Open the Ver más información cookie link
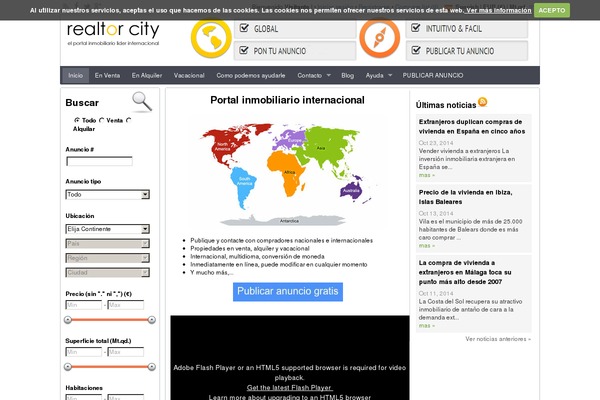This screenshot has height=400, width=600. click(x=498, y=10)
